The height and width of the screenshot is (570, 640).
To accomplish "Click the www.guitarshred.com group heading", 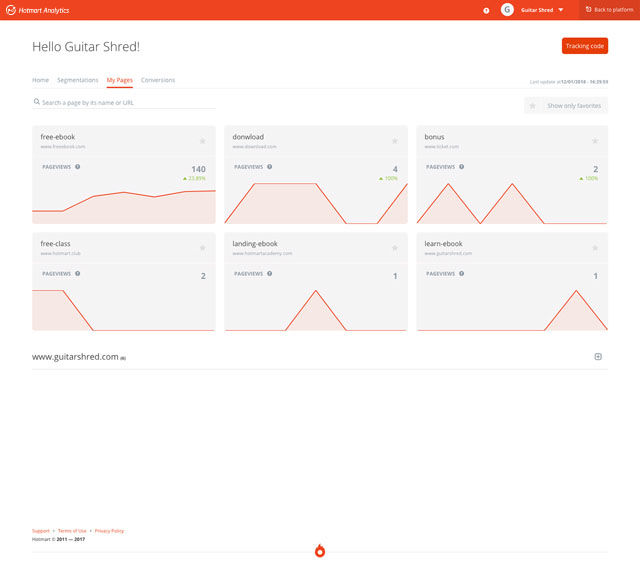I will (x=76, y=357).
